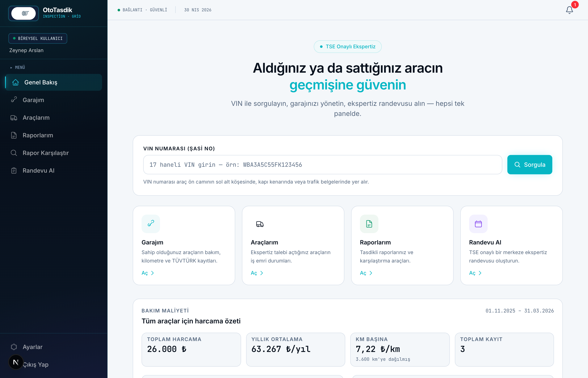
Task: Click the OtoTasdik logo icon
Action: click(24, 13)
